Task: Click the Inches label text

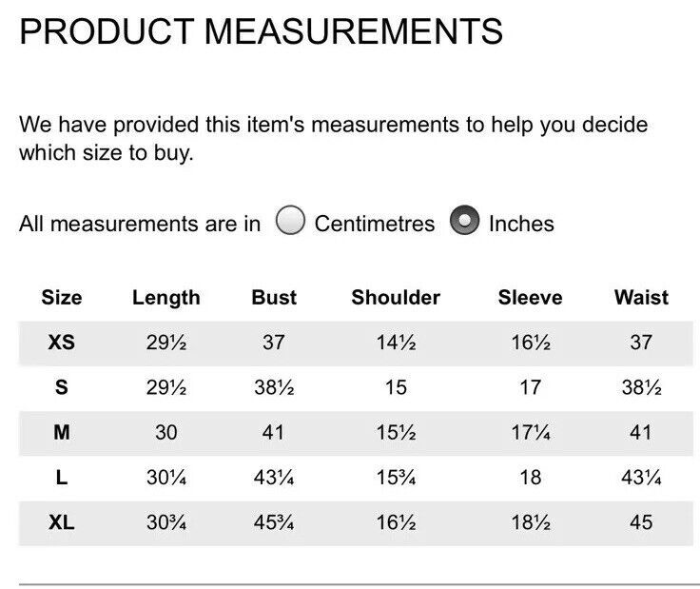Action: coord(521,224)
